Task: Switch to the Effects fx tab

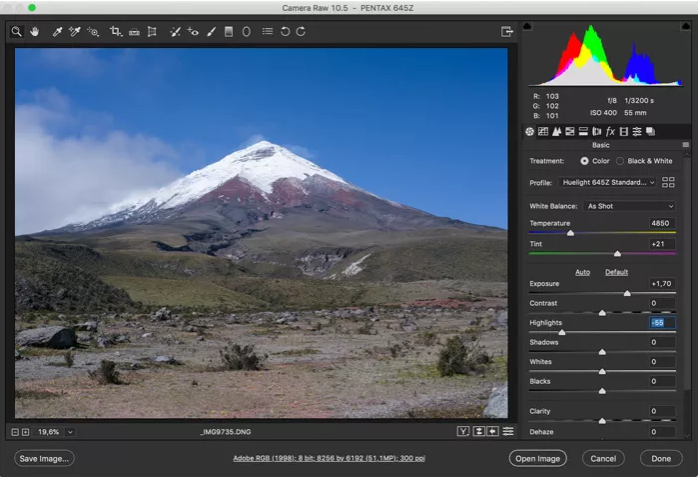Action: pos(610,131)
